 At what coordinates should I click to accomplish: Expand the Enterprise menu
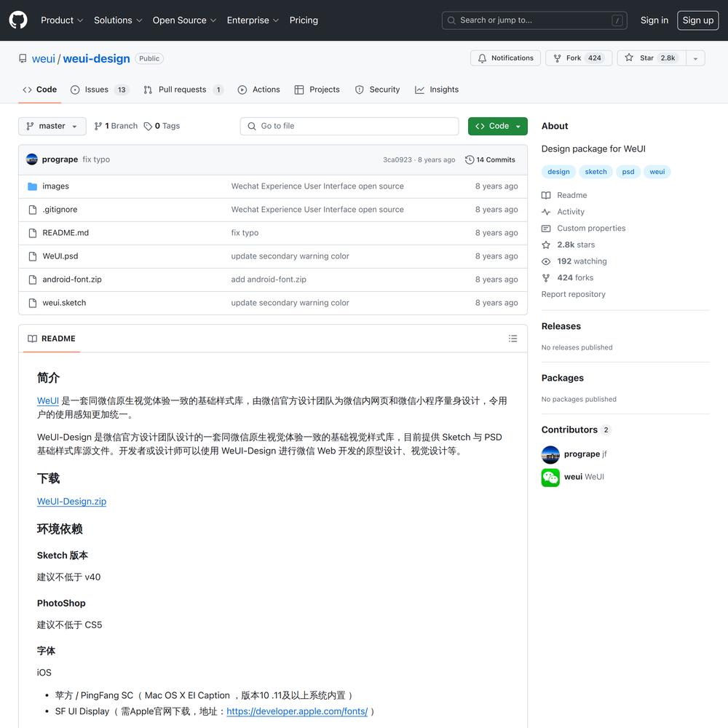point(253,20)
